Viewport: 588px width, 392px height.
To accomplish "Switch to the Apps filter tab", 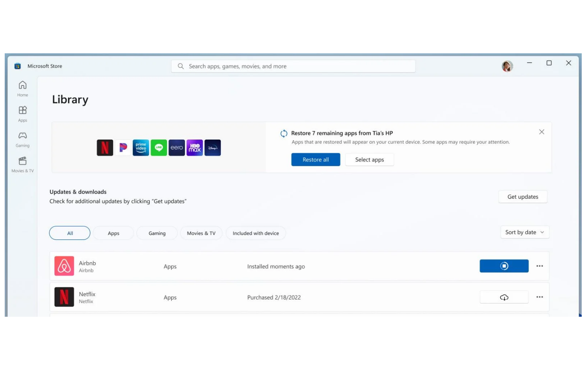I will (x=113, y=233).
